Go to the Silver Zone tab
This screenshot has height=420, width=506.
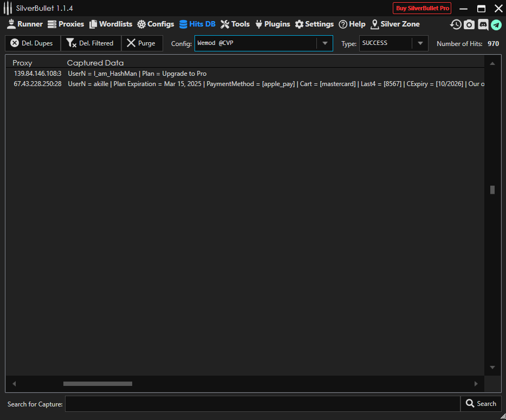click(395, 24)
